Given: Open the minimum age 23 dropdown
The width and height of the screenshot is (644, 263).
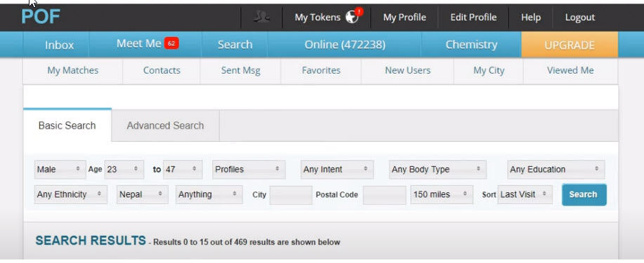Looking at the screenshot, I should (x=124, y=170).
